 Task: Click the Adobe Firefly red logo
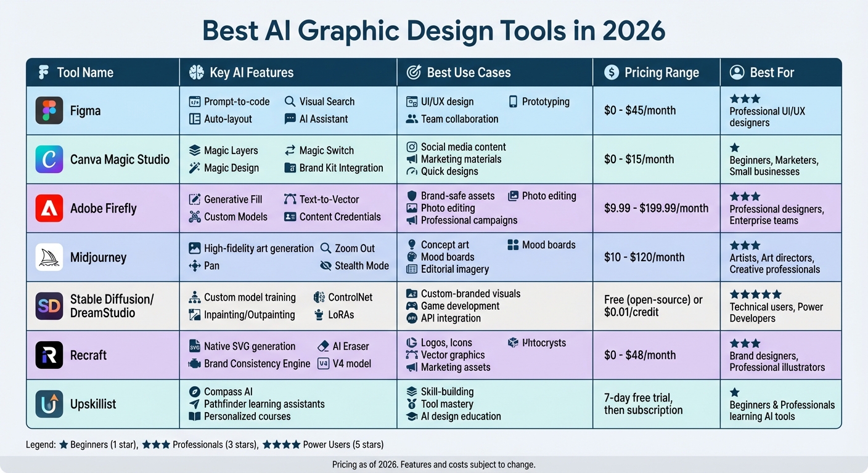tap(48, 208)
